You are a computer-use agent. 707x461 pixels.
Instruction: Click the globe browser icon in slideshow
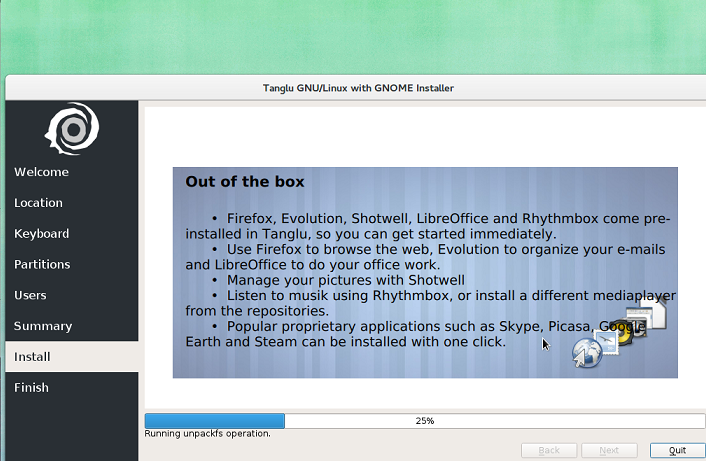(x=587, y=353)
